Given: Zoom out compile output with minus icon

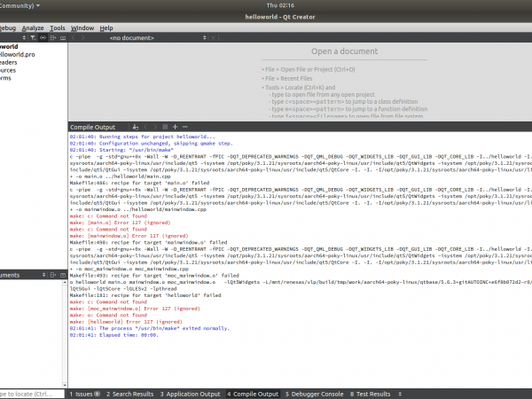Looking at the screenshot, I should tap(185, 127).
